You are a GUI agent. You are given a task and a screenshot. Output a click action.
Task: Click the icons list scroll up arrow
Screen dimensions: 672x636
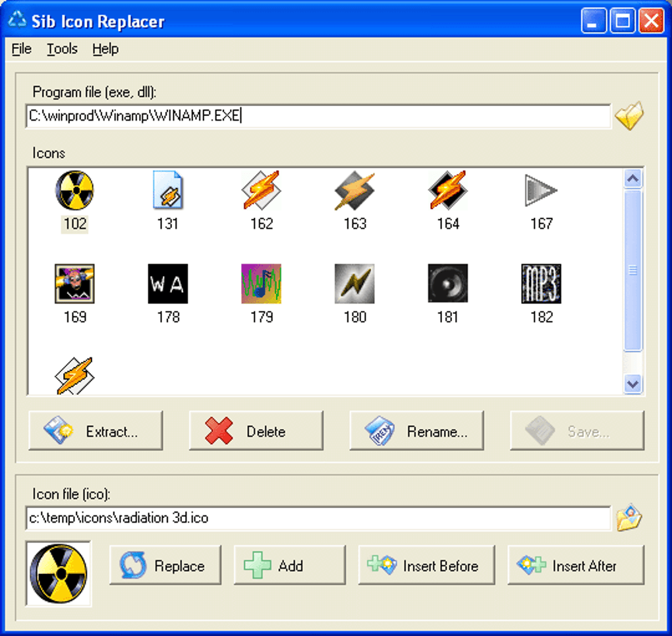click(x=633, y=179)
